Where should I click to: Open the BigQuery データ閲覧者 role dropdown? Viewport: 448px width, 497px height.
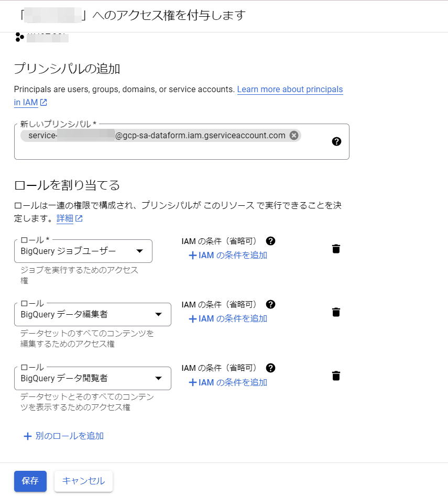[93, 379]
